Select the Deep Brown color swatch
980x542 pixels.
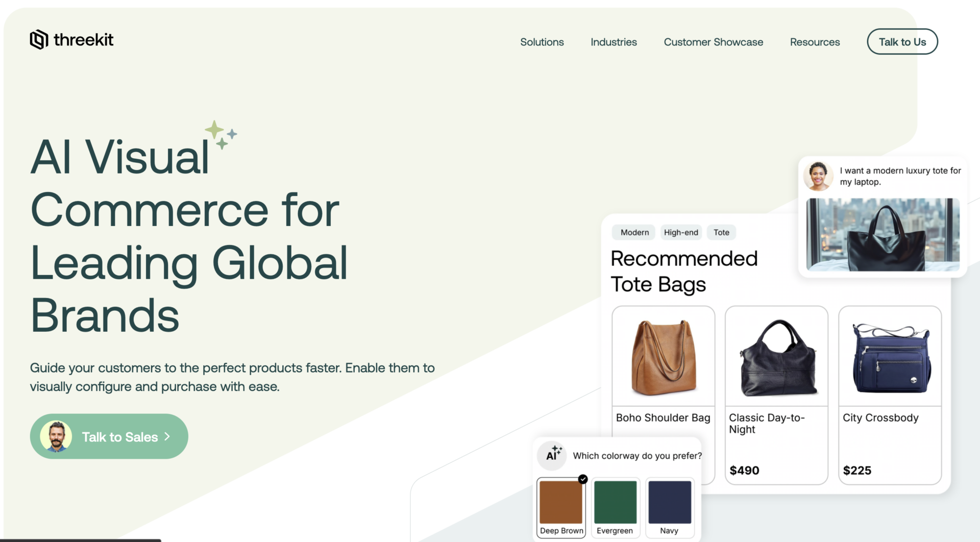tap(561, 507)
